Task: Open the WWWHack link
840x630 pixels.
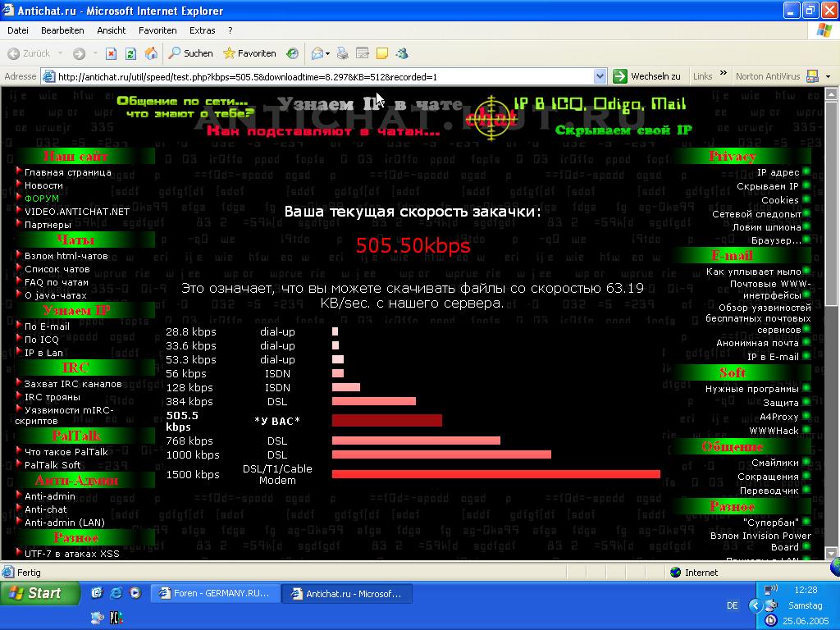Action: point(774,431)
